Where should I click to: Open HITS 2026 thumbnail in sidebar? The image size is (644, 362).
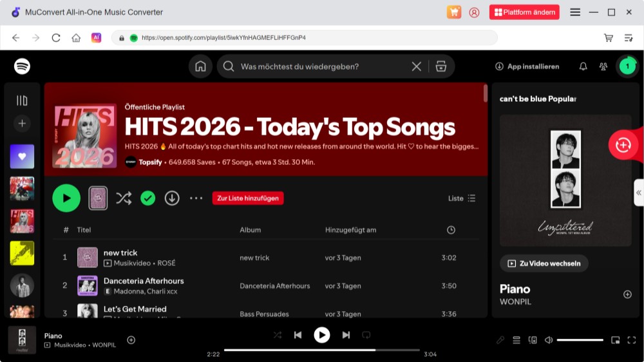point(22,221)
